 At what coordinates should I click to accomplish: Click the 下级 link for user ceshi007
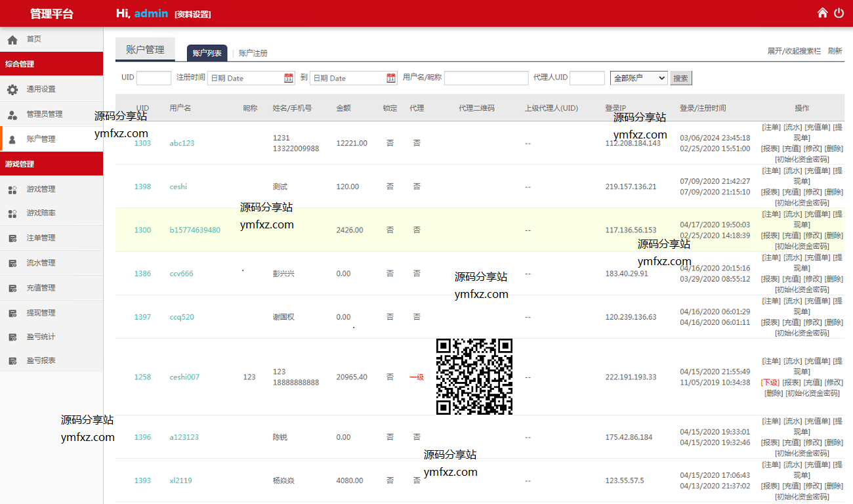point(770,383)
